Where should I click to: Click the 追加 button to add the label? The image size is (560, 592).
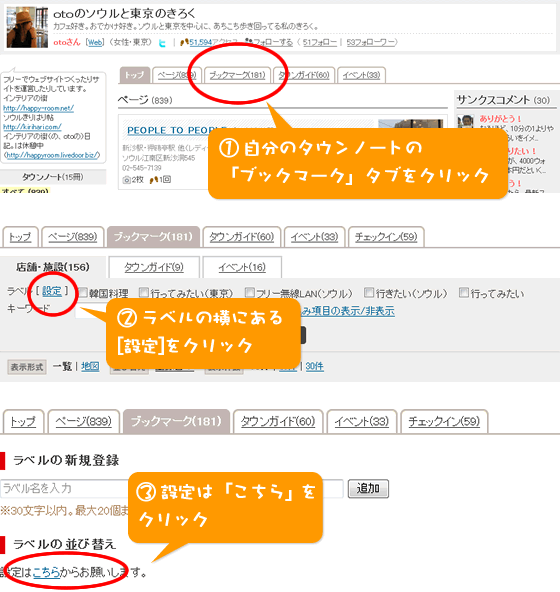(368, 489)
